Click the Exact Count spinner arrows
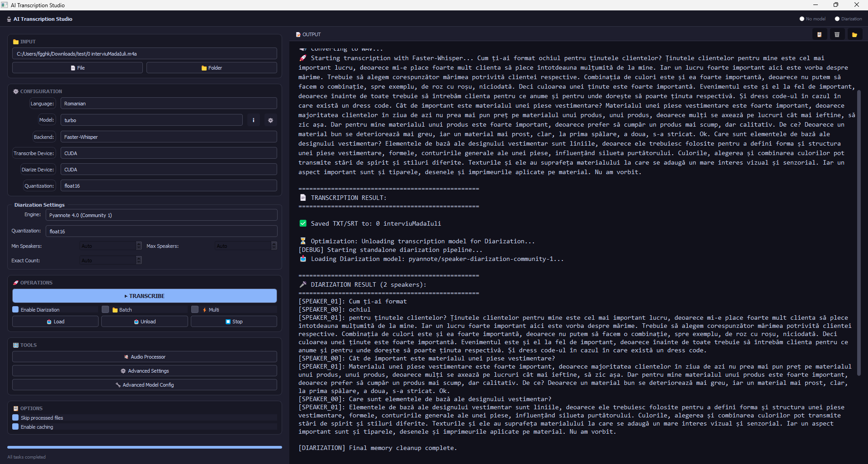The image size is (868, 464). pos(139,260)
